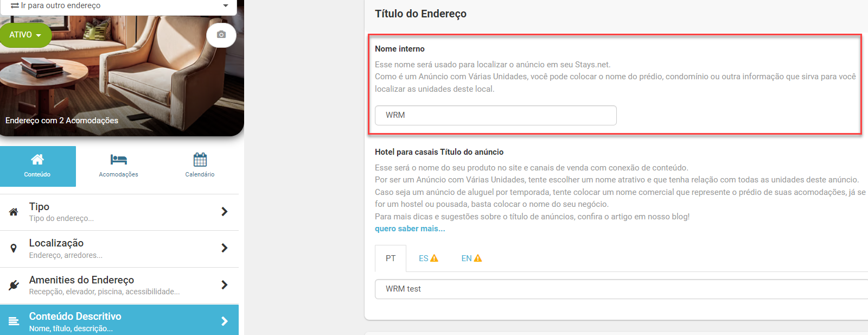Open the ATIVO status dropdown
The height and width of the screenshot is (335, 868).
pos(25,35)
